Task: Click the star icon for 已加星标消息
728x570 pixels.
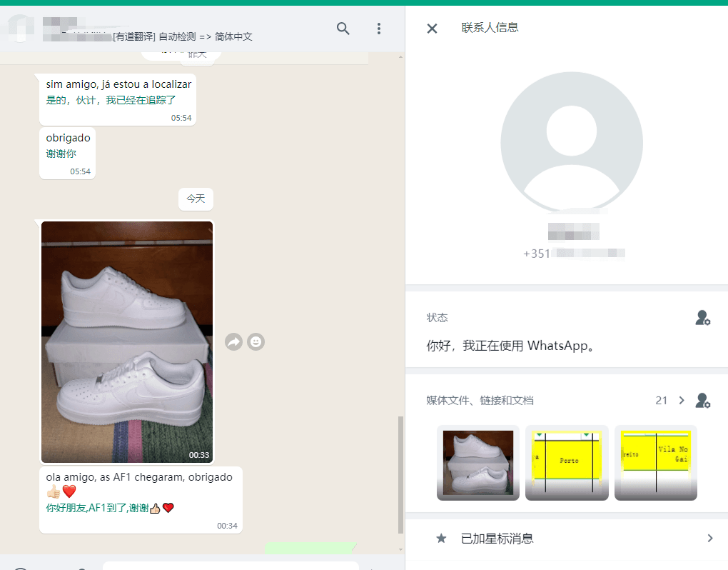Action: coord(441,539)
